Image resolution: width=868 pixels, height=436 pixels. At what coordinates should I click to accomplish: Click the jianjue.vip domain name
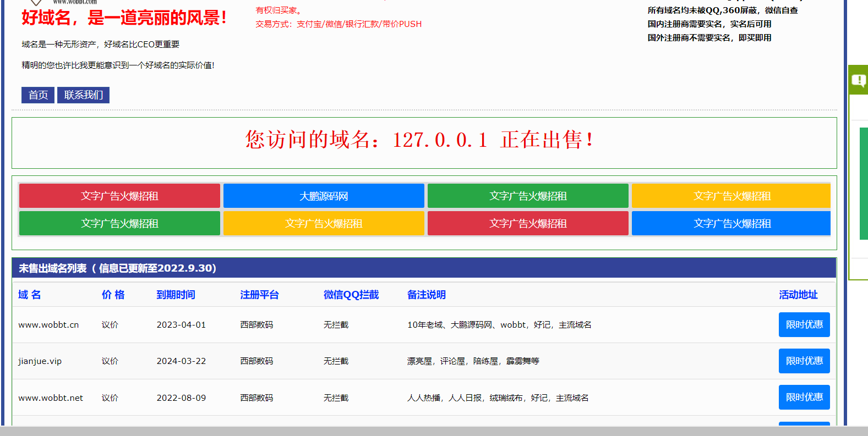(x=40, y=361)
